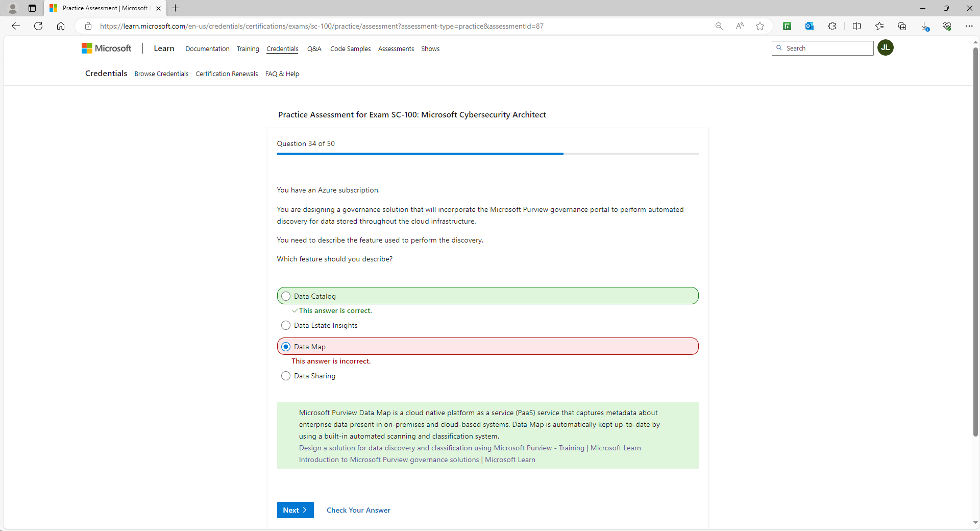Select the Data Sharing radio option
980x531 pixels.
tap(286, 376)
